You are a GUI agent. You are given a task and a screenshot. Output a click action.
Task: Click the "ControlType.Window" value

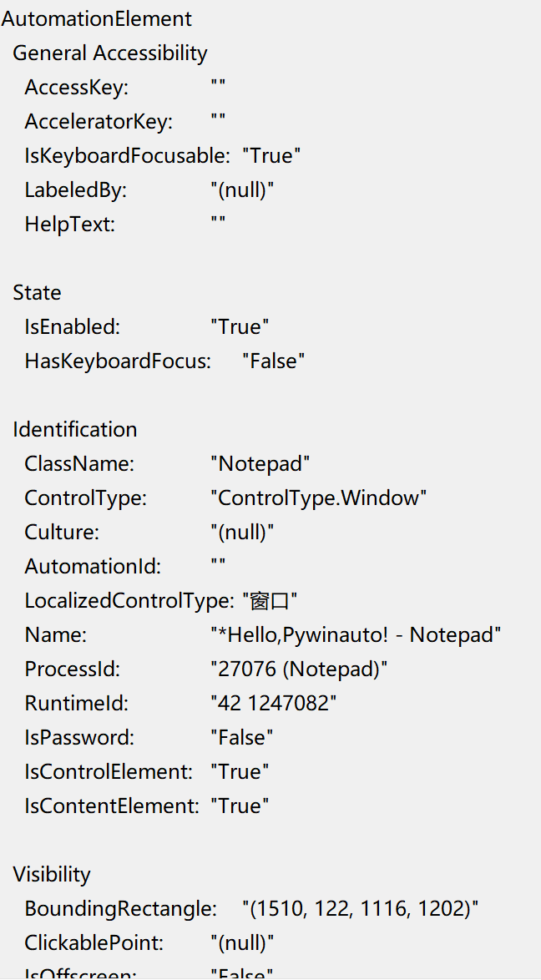pyautogui.click(x=319, y=498)
